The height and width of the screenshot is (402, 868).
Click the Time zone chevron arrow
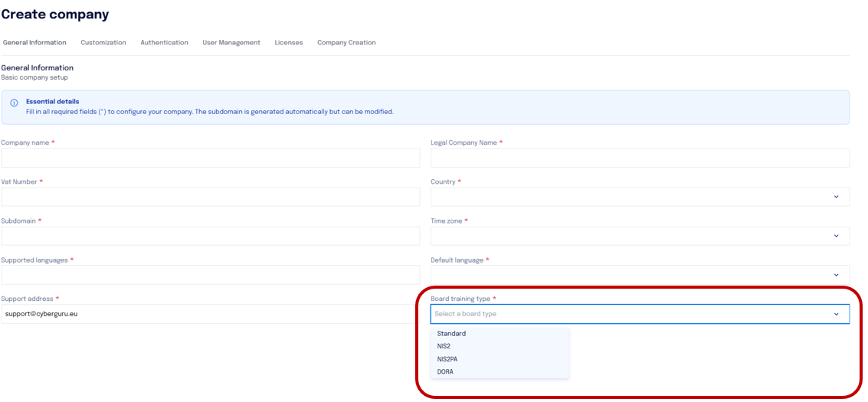coord(836,236)
